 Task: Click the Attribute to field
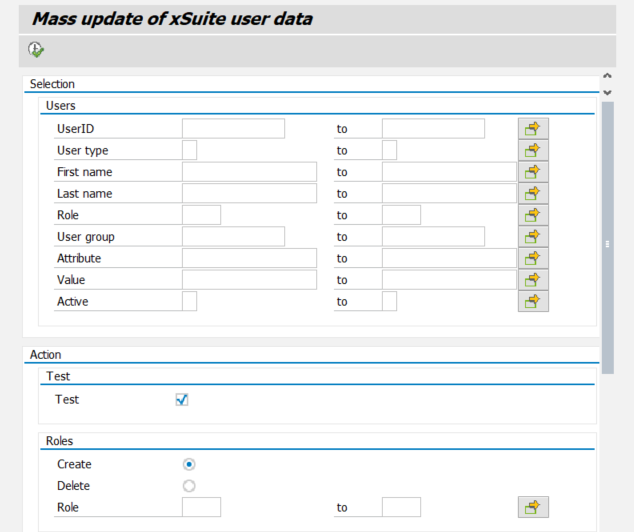point(449,258)
